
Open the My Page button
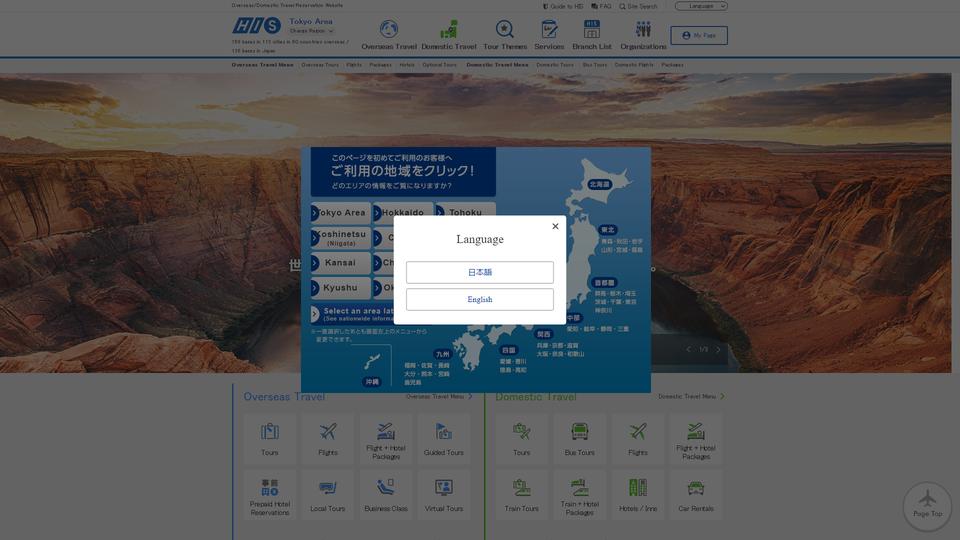point(699,36)
